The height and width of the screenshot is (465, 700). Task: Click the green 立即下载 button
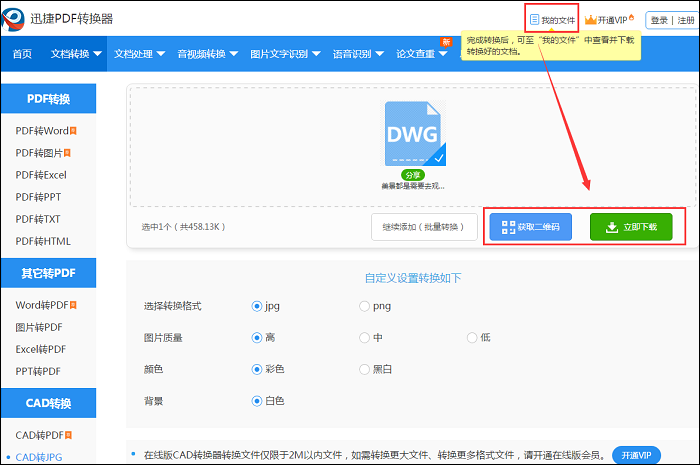click(x=631, y=227)
